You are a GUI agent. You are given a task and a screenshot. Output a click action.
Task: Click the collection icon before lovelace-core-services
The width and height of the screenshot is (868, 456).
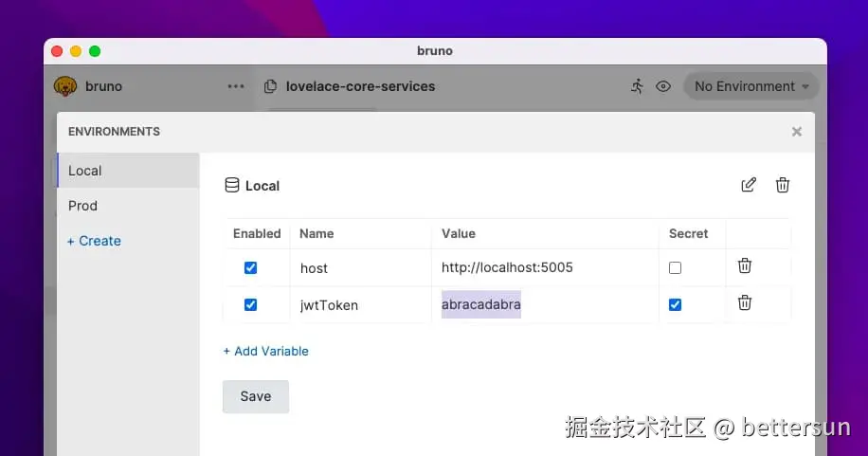coord(270,86)
